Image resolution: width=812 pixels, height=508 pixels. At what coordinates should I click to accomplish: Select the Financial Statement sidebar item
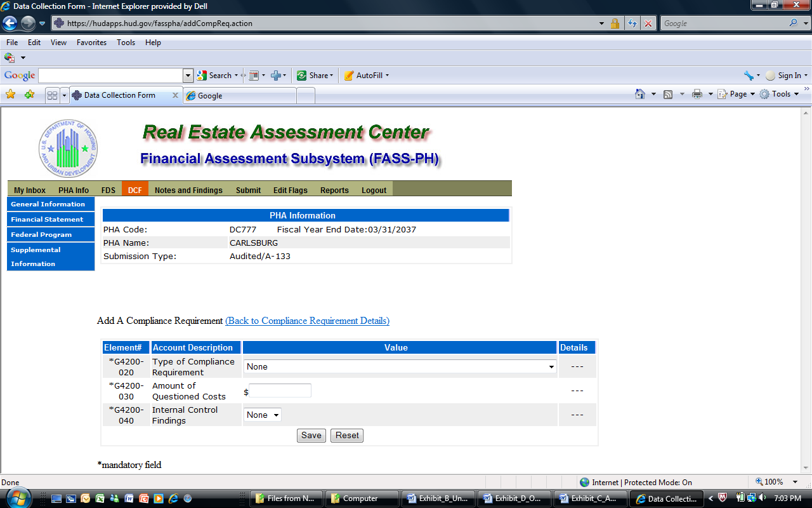[x=47, y=219]
